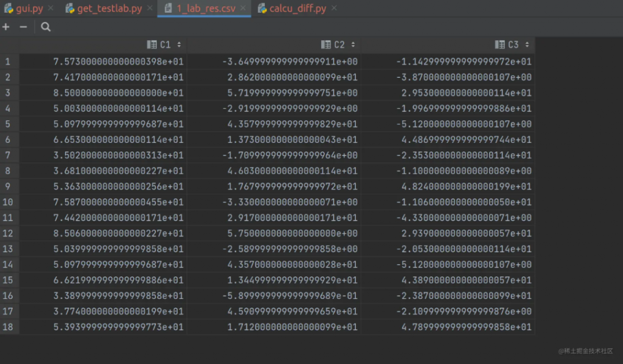The width and height of the screenshot is (623, 364).
Task: Click cell 4.48699999999999744e+01 in row 6
Action: pyautogui.click(x=448, y=140)
